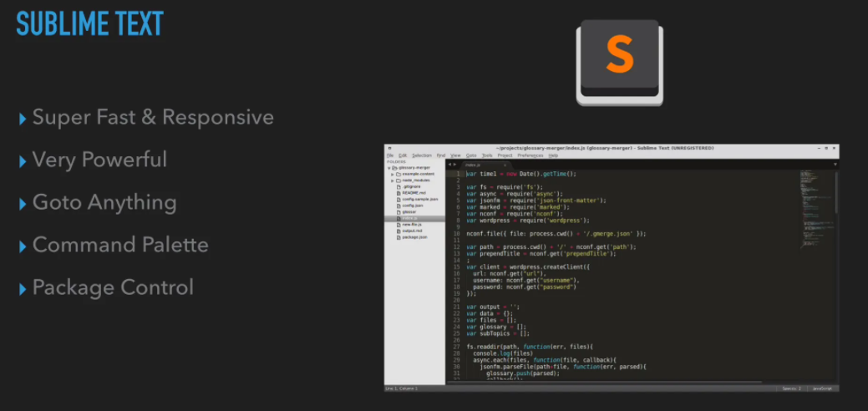Open the Goto menu
This screenshot has height=411, width=868.
471,155
